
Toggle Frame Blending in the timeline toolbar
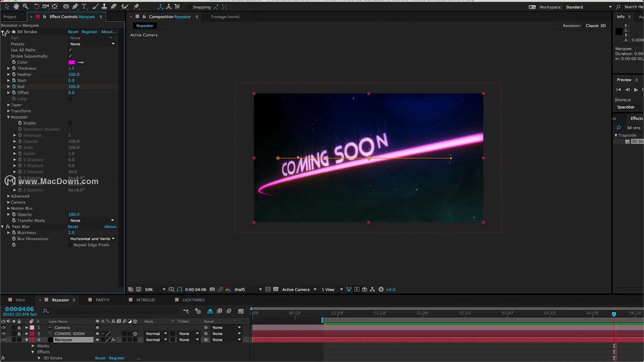[x=219, y=311]
